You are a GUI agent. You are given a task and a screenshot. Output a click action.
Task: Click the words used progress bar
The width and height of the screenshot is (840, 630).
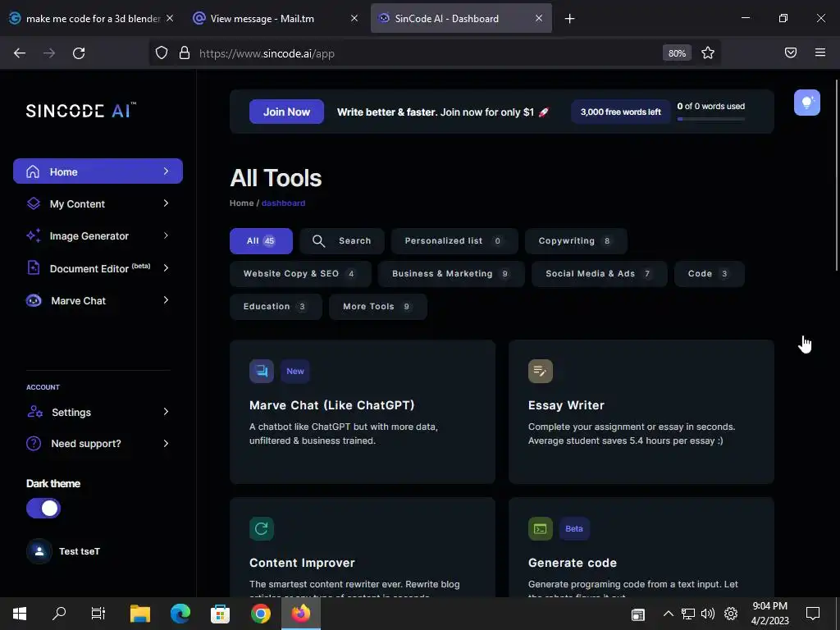(711, 119)
